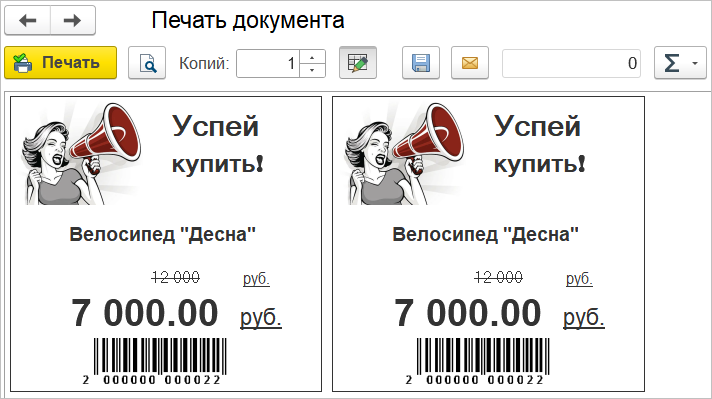Viewport: 712px width, 399px height.
Task: Click "Успей купить!" text on left label
Action: coord(217,144)
